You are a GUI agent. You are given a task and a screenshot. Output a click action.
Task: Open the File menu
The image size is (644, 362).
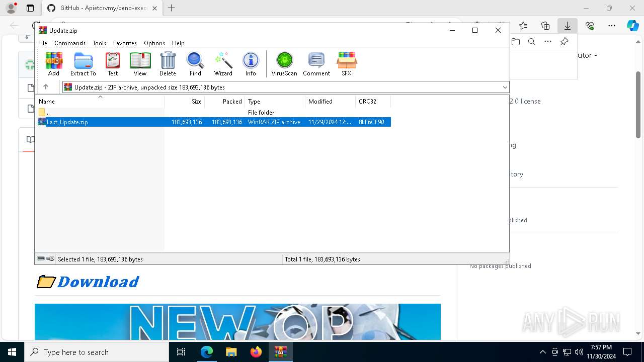pos(43,43)
